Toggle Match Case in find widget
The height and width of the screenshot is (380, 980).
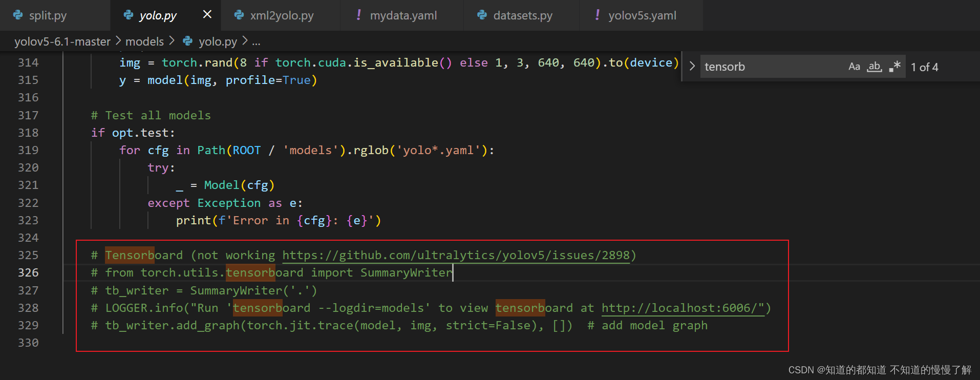point(854,67)
